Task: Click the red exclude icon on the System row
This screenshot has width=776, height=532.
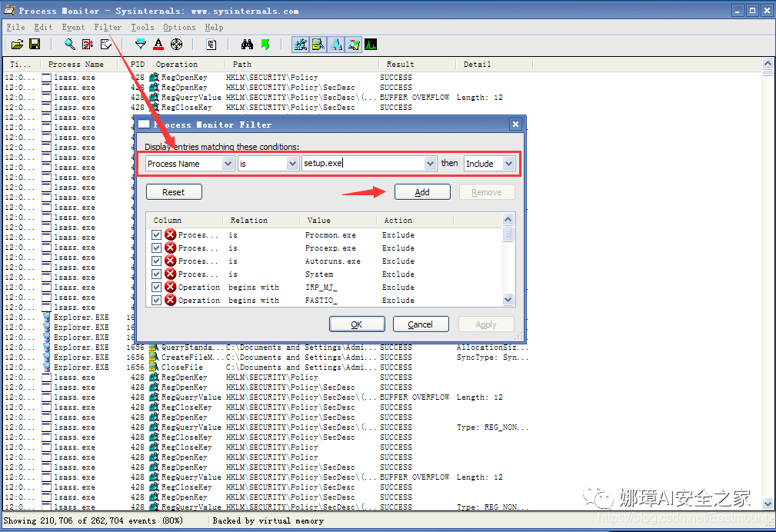Action: (170, 274)
